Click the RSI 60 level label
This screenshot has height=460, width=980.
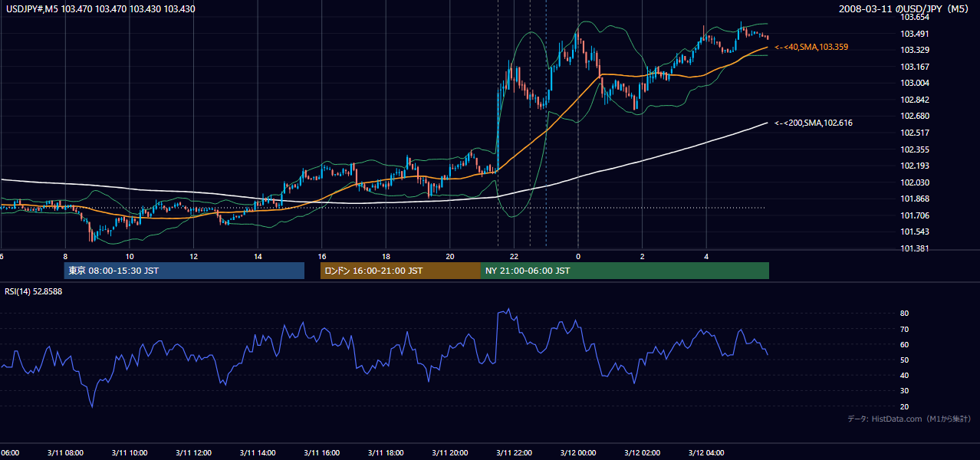(904, 344)
